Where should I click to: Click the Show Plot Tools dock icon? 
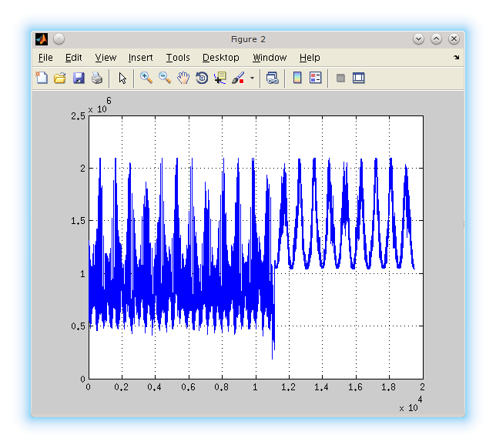pyautogui.click(x=358, y=78)
